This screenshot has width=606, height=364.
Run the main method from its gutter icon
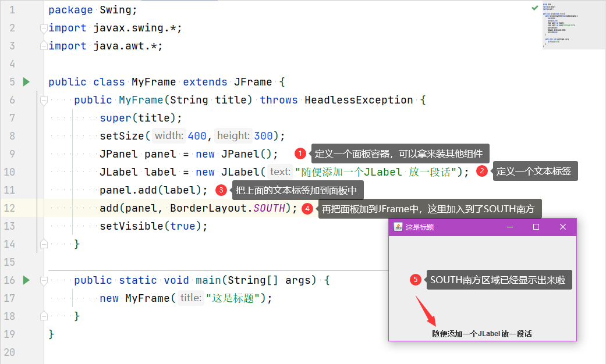[26, 280]
